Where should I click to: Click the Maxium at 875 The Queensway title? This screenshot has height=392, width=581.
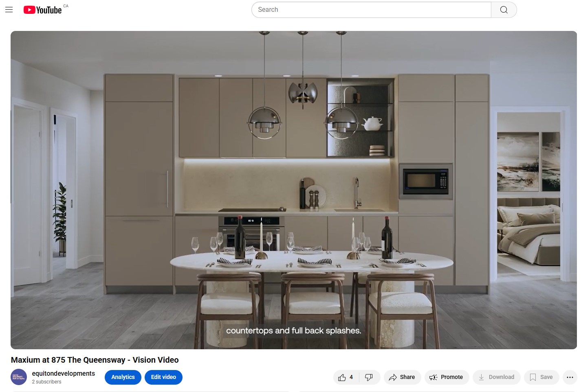click(x=95, y=360)
